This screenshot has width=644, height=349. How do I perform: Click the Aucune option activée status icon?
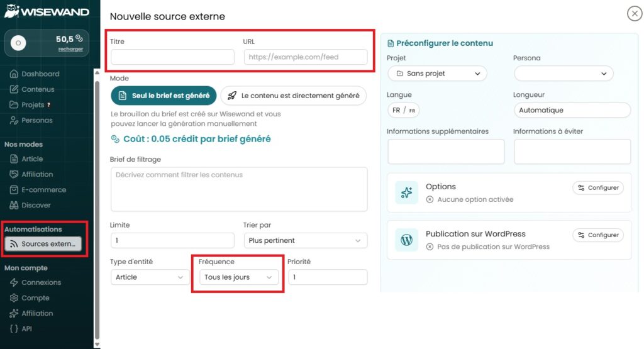[x=430, y=199]
